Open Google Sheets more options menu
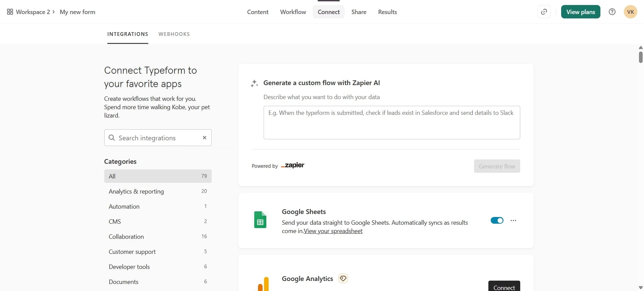The image size is (644, 291). (513, 220)
